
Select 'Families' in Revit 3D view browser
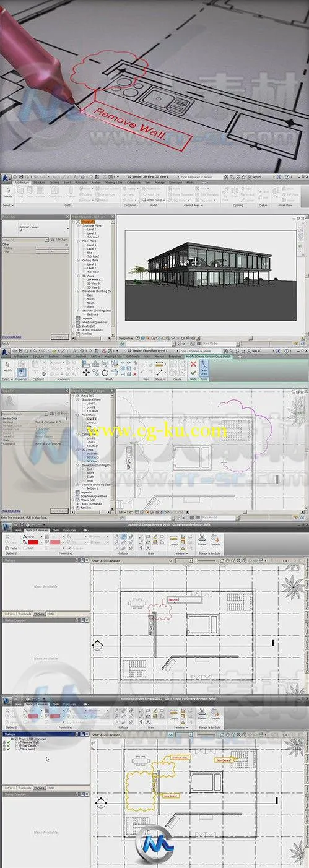click(87, 333)
